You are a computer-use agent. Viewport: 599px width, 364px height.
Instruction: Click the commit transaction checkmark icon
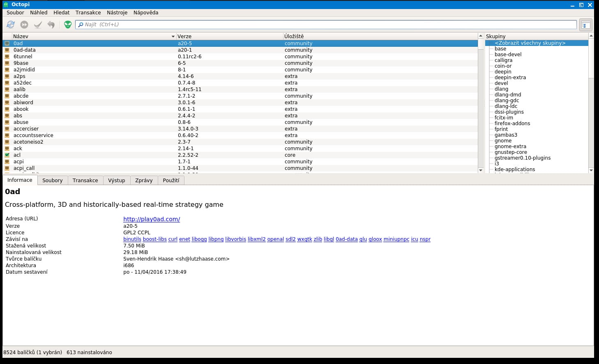pyautogui.click(x=38, y=25)
